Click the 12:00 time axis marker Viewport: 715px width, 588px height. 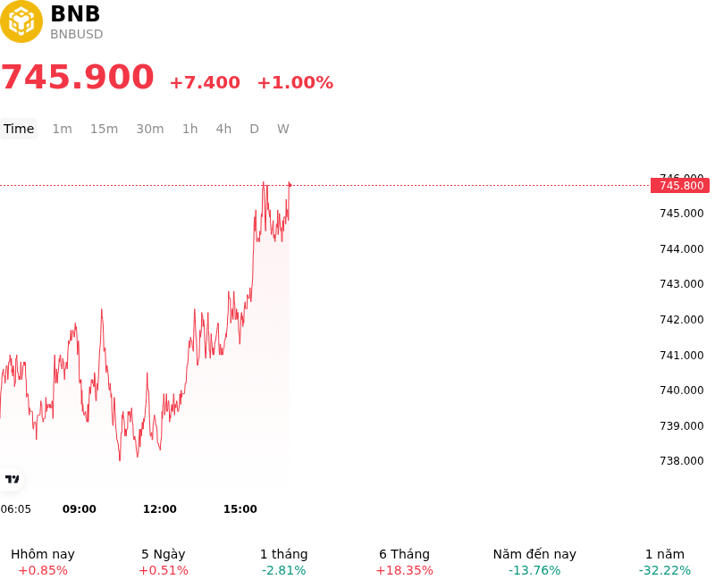tap(160, 509)
